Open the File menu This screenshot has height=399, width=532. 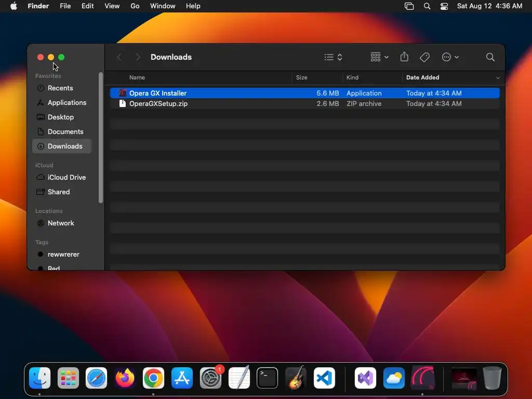pyautogui.click(x=65, y=6)
